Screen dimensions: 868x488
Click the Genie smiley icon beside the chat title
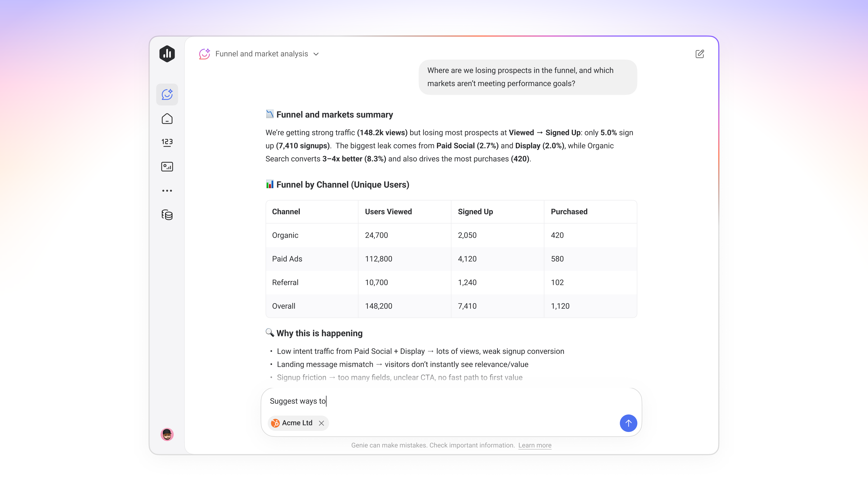click(x=205, y=54)
